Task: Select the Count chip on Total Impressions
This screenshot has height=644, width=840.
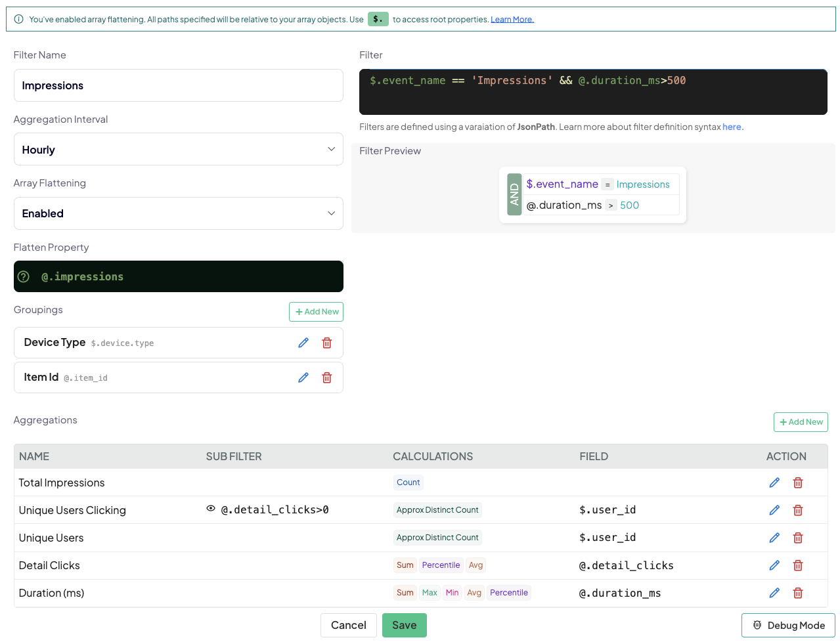Action: pyautogui.click(x=408, y=482)
